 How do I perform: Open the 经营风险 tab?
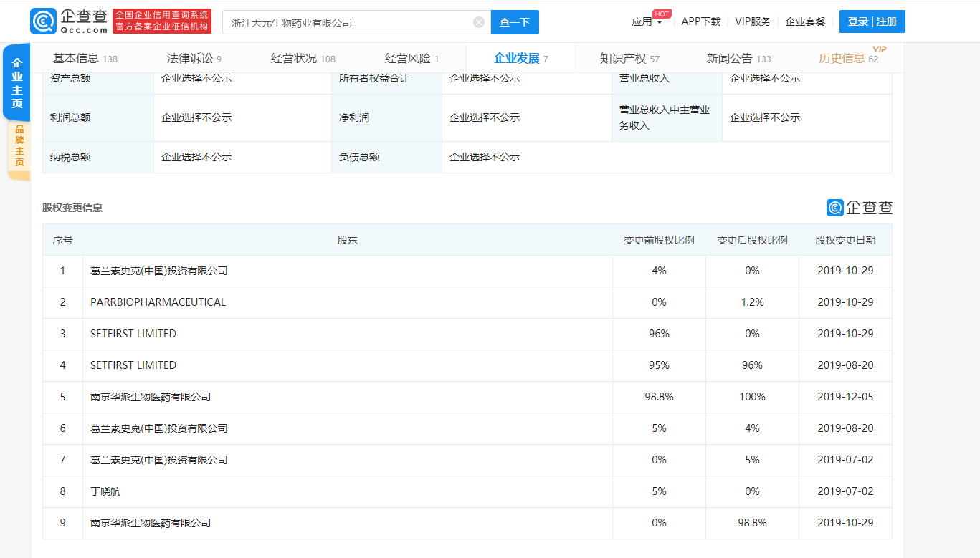[411, 59]
